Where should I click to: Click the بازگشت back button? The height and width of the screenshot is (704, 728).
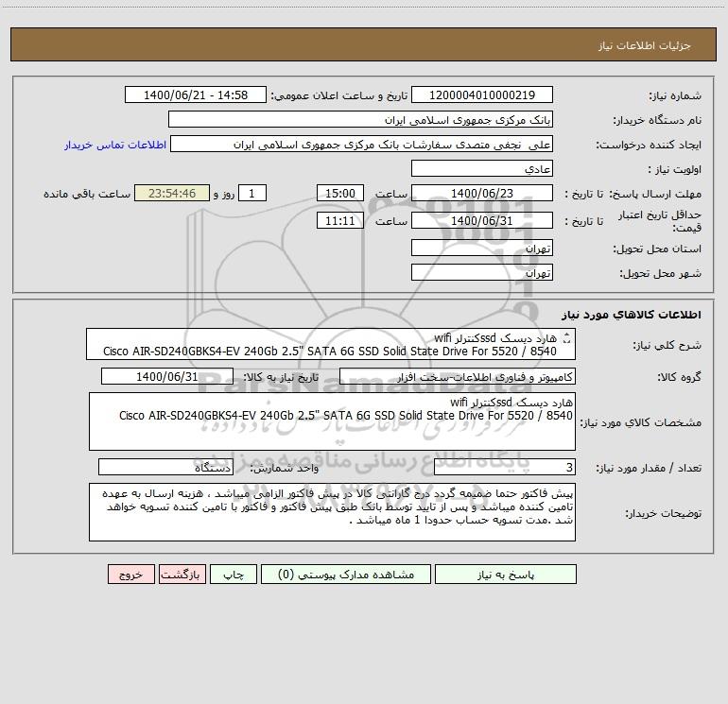coord(182,574)
